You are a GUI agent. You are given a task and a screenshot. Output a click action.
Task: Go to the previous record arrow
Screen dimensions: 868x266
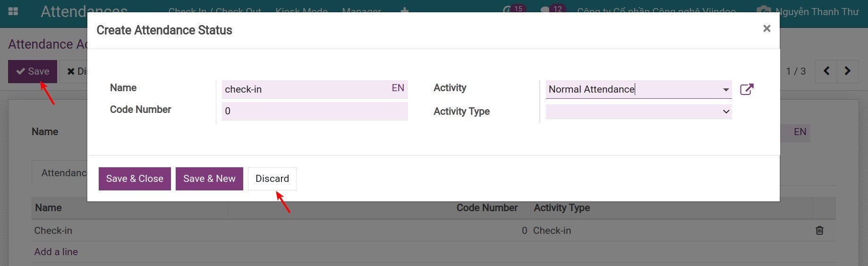tap(826, 71)
